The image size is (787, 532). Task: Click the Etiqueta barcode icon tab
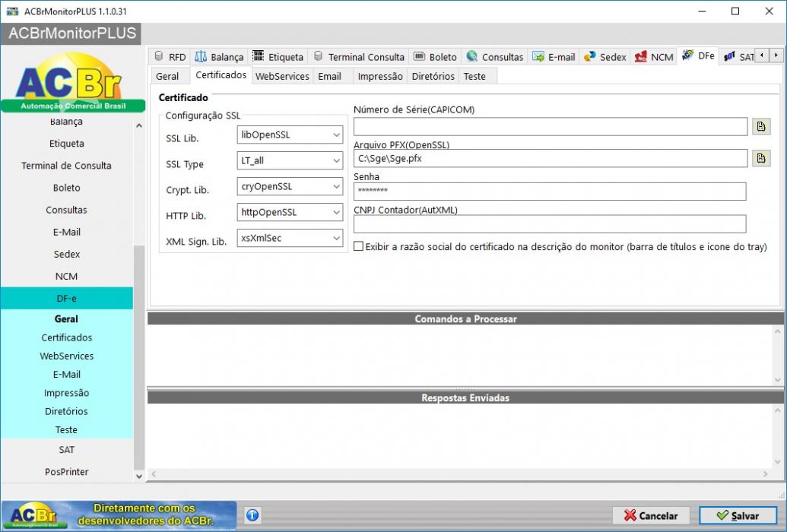tap(278, 57)
